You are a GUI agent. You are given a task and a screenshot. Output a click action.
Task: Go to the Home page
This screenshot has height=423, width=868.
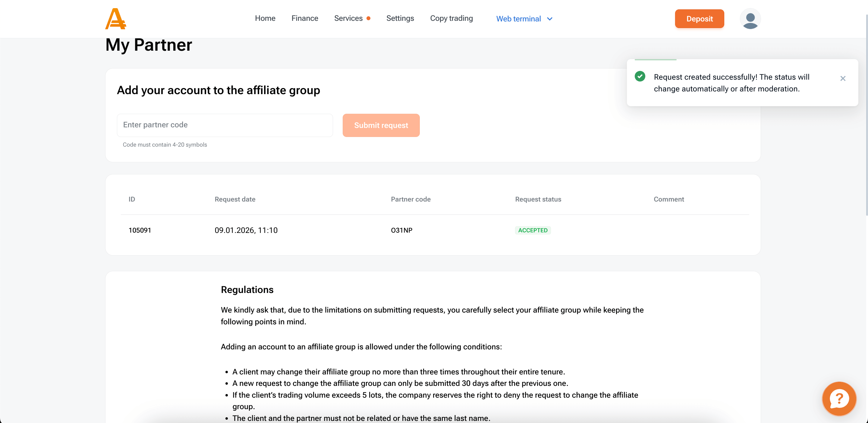[265, 18]
